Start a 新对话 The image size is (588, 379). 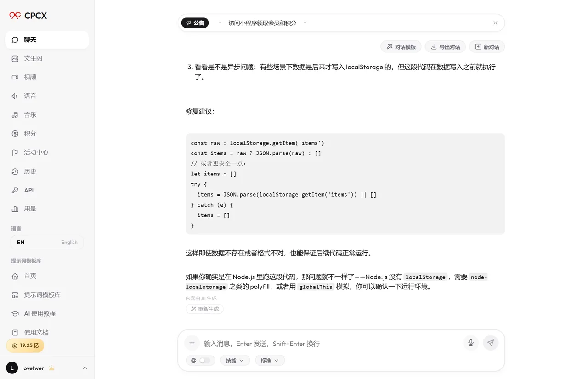point(487,47)
